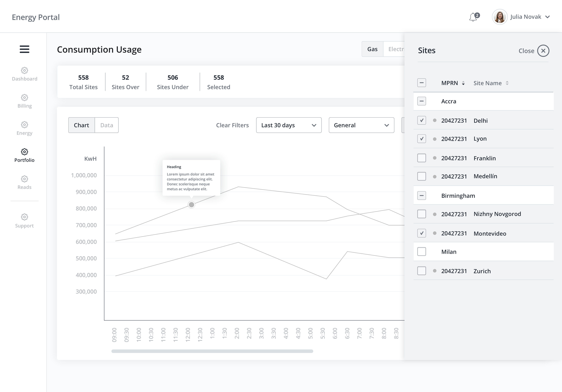Go to Billing via sidebar icon
562x392 pixels.
(x=24, y=98)
